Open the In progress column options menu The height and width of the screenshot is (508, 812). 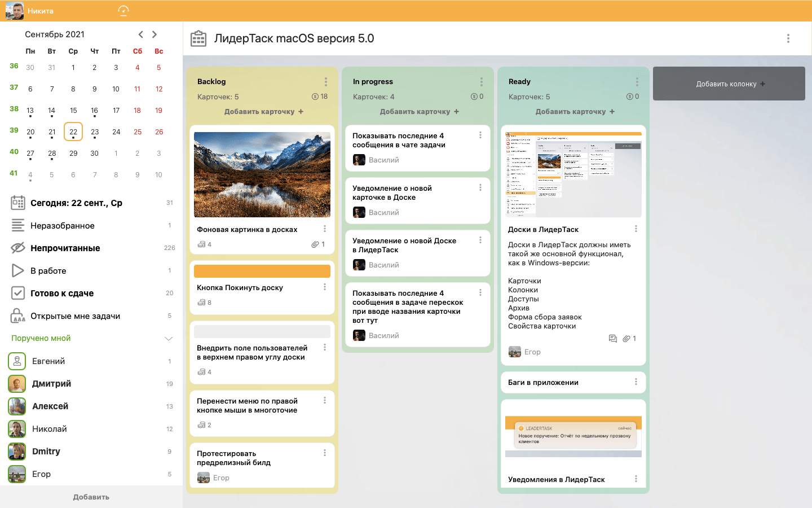[x=481, y=82]
